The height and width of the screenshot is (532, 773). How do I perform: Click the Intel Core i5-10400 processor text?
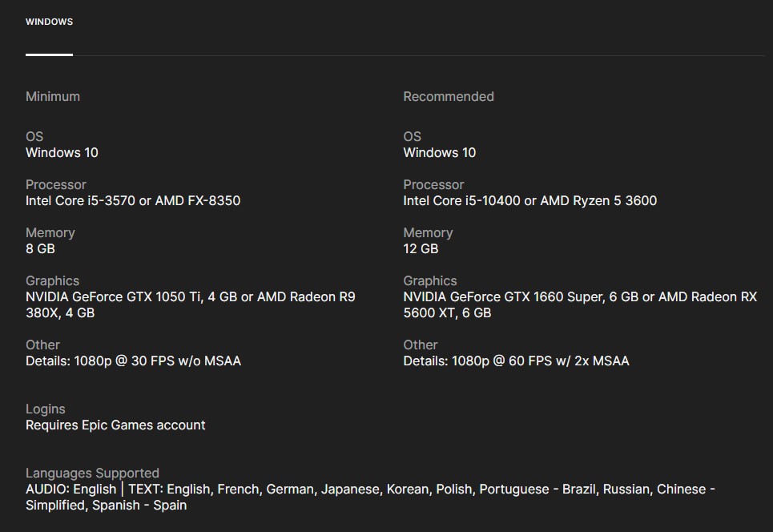[x=461, y=200]
